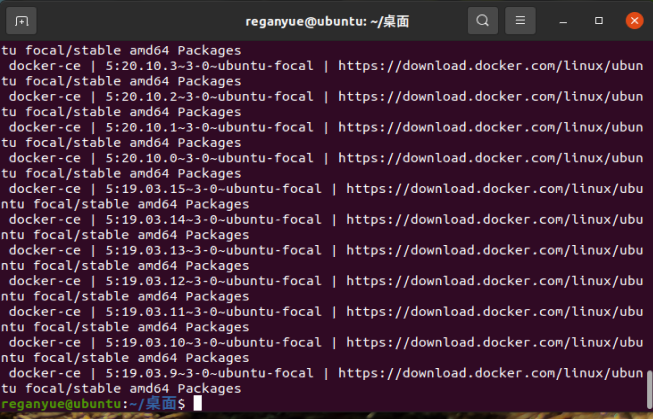
Task: Click the docker URL on the 20.10.1 row
Action: coord(491,127)
